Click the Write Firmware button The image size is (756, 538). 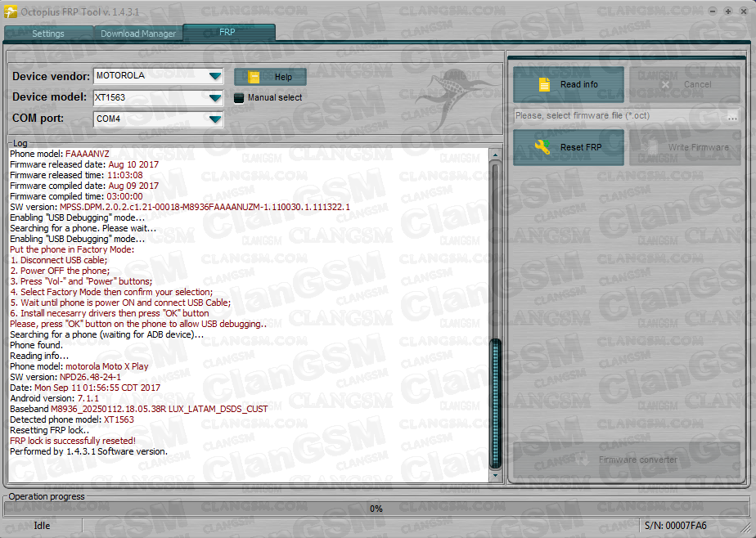pos(685,147)
